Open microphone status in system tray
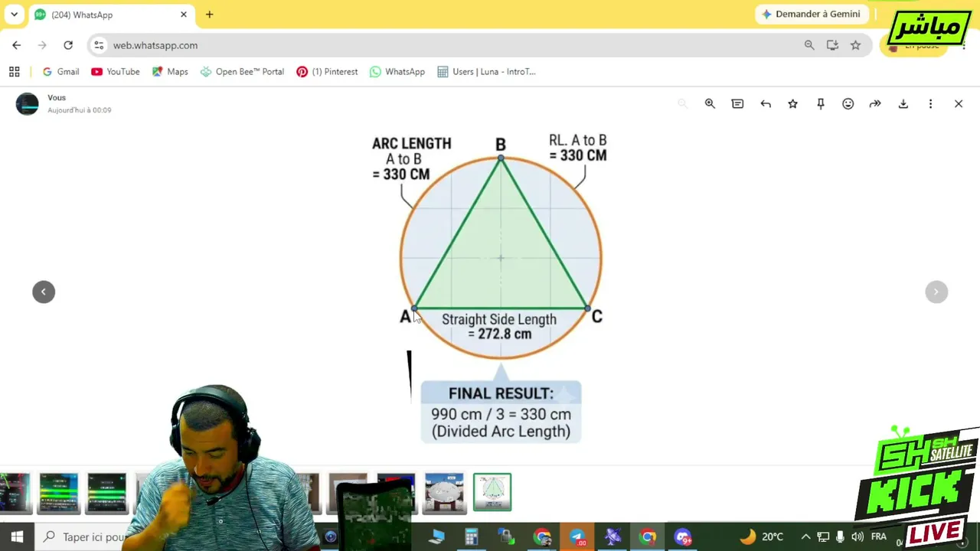The width and height of the screenshot is (980, 551). click(x=840, y=537)
